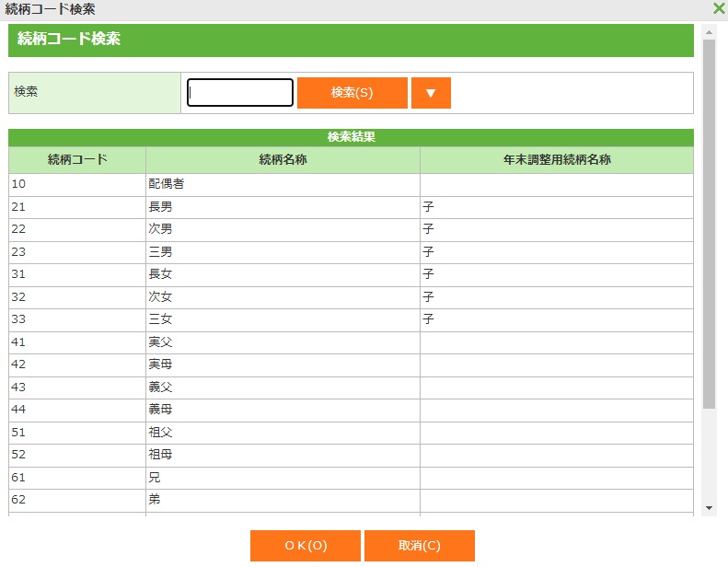Screen dimensions: 728x567
Task: Focus the 検索 text input field
Action: pos(240,92)
